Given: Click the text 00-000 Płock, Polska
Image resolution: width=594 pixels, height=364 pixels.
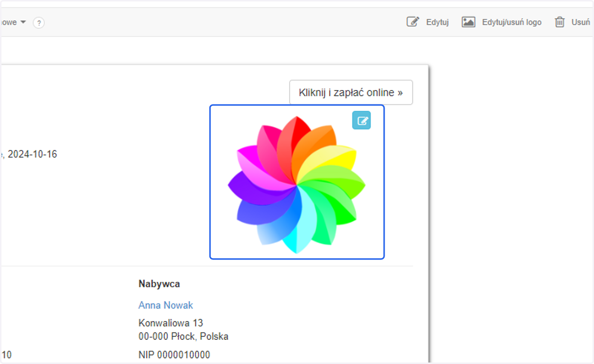Looking at the screenshot, I should (184, 337).
